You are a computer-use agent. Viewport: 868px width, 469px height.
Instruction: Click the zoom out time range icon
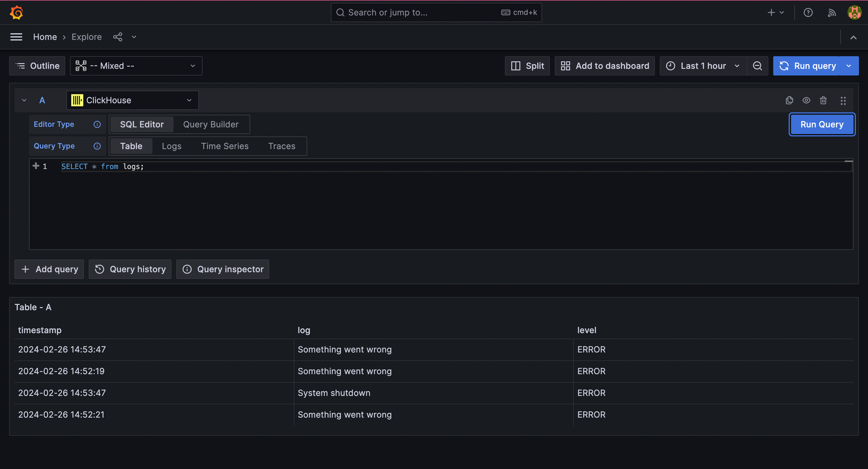point(757,66)
